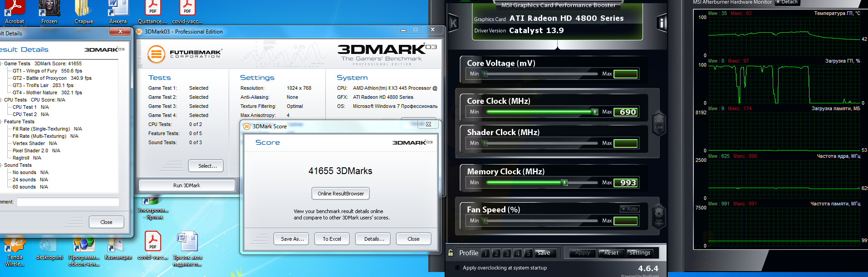Select Afterburner profile slot 2
Screen dimensions: 868x277
tap(496, 253)
